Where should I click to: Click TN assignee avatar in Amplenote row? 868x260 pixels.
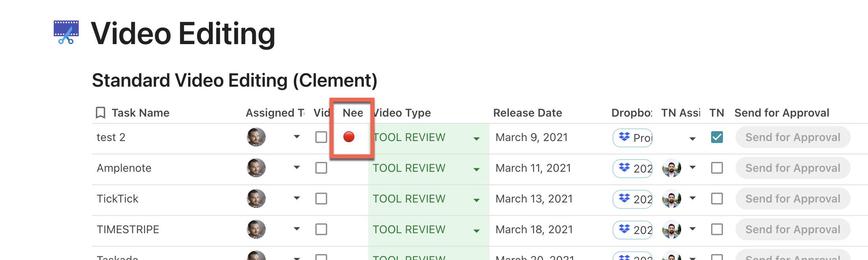672,168
